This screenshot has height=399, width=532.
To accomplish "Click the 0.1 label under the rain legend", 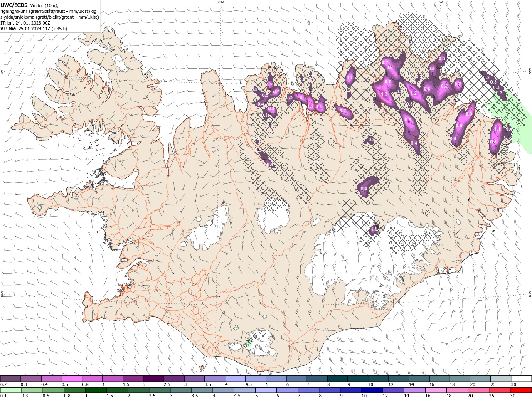I will pos(2,396).
